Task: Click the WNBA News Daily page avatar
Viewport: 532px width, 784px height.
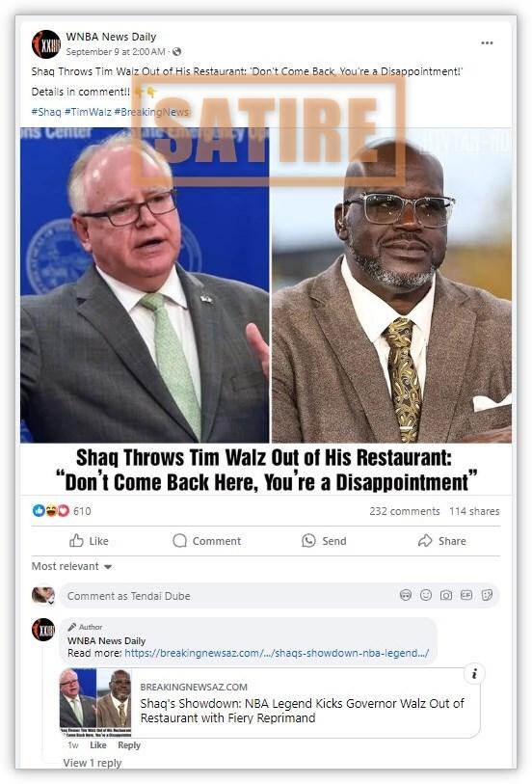Action: (x=46, y=44)
